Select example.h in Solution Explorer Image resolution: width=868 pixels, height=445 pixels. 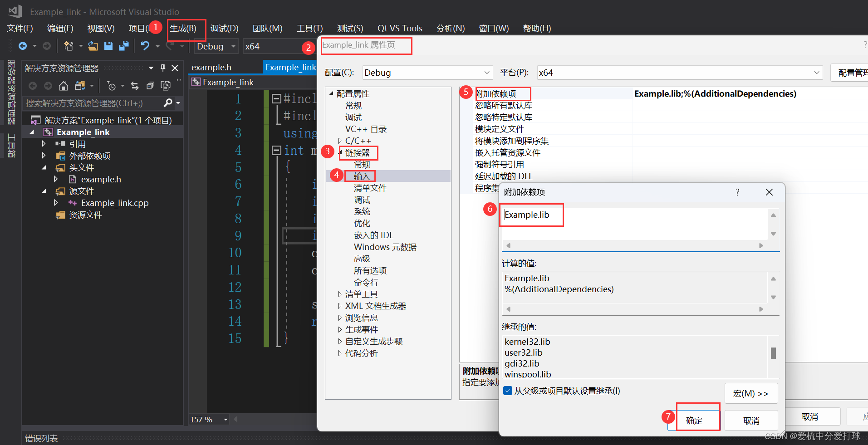(x=101, y=179)
